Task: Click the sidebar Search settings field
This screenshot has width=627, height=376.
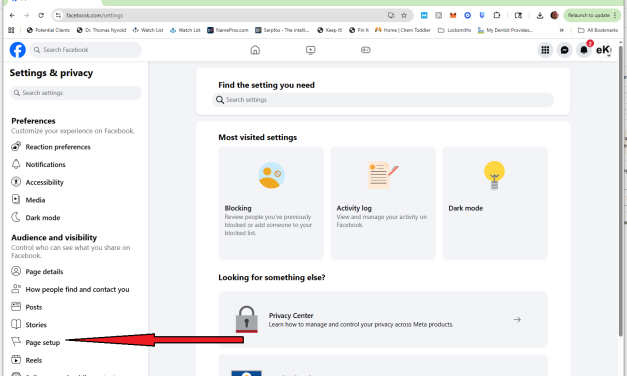Action: (x=76, y=93)
